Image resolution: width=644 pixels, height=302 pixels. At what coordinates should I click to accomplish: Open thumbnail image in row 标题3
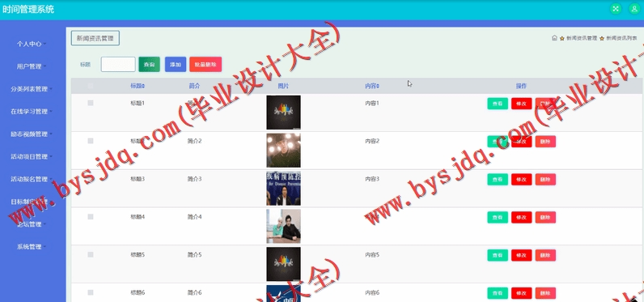pyautogui.click(x=283, y=189)
